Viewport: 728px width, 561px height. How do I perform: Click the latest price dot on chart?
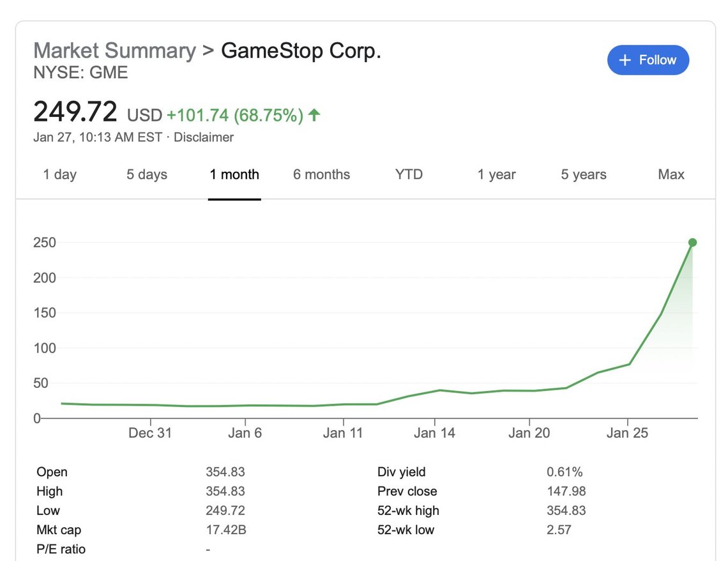692,242
